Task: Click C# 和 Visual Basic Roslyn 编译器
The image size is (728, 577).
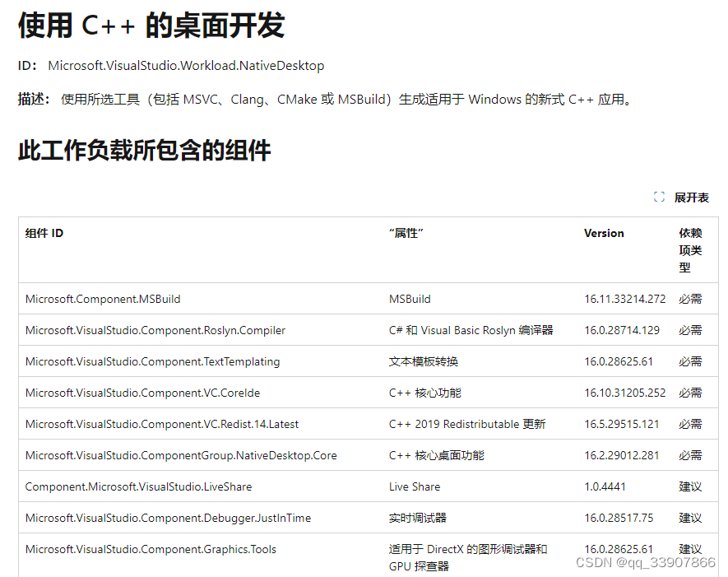Action: coord(471,330)
